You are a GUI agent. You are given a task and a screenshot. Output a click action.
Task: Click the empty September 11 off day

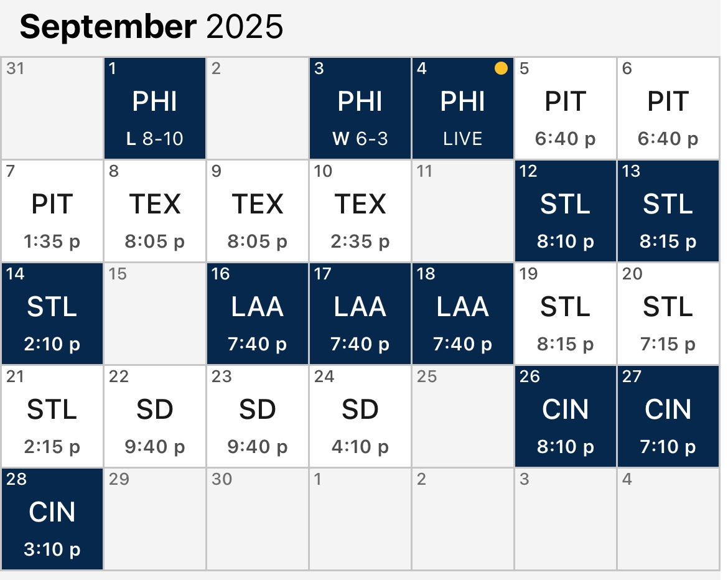(463, 211)
